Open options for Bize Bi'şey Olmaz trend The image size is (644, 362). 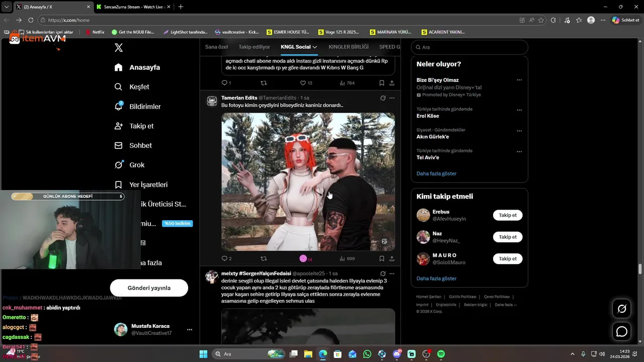[519, 80]
